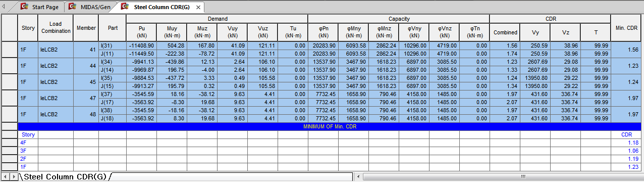Select the Combined CDR header cell
The width and height of the screenshot is (644, 183).
pos(505,32)
